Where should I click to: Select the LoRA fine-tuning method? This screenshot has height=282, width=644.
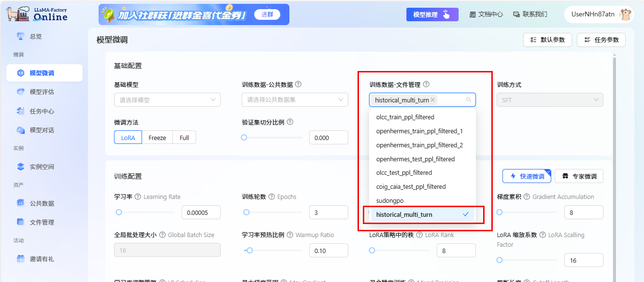pyautogui.click(x=128, y=137)
